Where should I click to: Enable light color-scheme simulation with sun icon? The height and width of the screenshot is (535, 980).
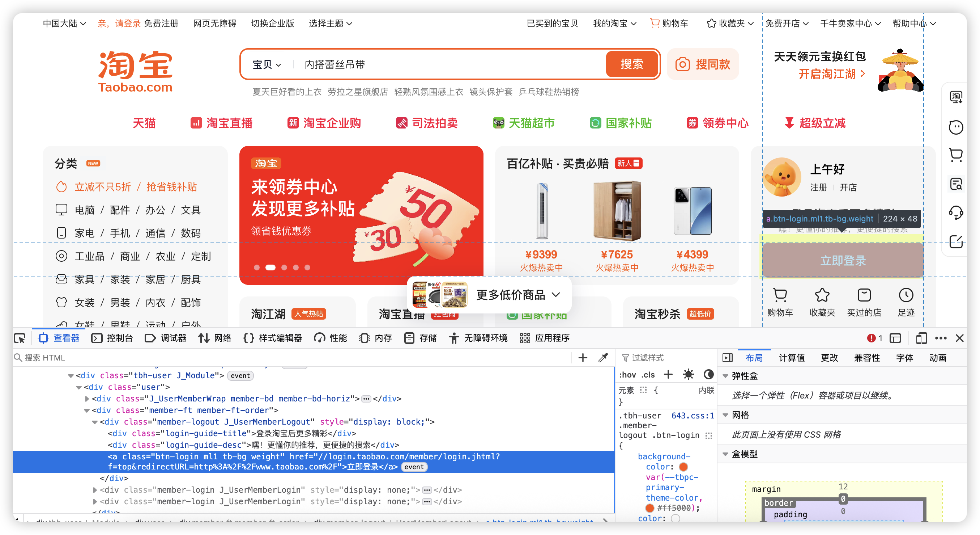(689, 374)
